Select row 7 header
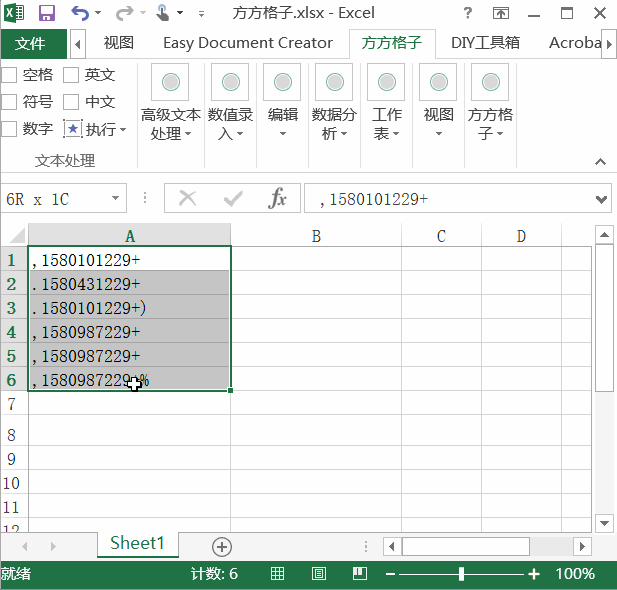 pyautogui.click(x=12, y=404)
